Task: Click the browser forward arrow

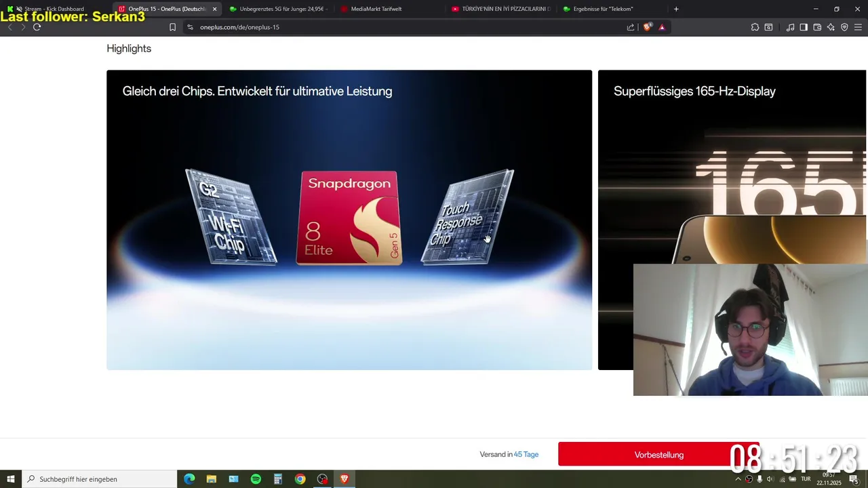Action: click(22, 27)
